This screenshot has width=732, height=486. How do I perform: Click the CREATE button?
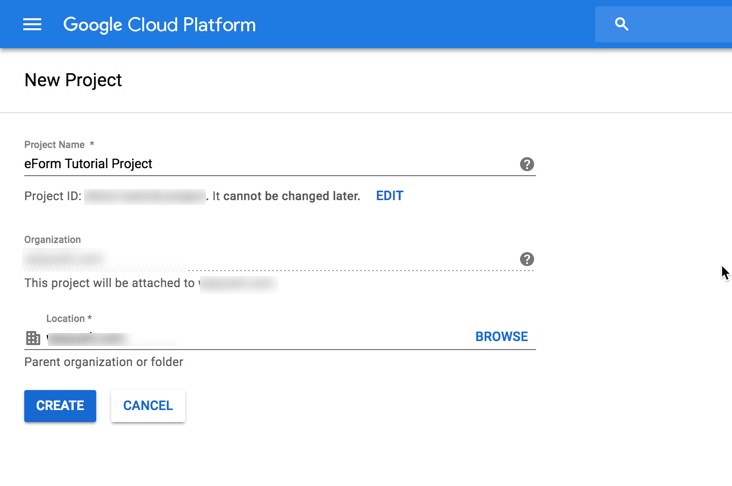click(60, 406)
